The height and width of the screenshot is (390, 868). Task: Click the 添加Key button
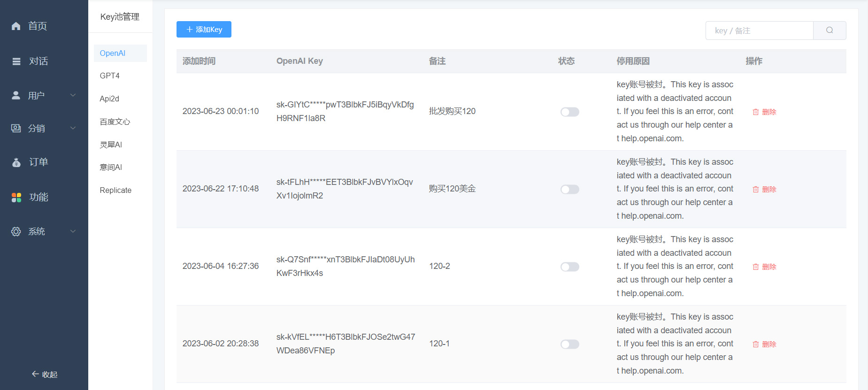click(x=204, y=30)
